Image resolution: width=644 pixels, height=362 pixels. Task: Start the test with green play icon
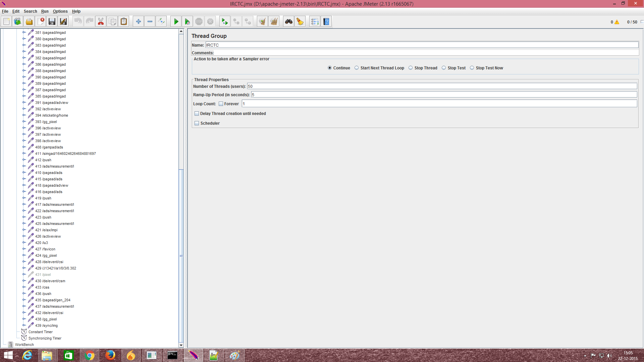pos(176,22)
